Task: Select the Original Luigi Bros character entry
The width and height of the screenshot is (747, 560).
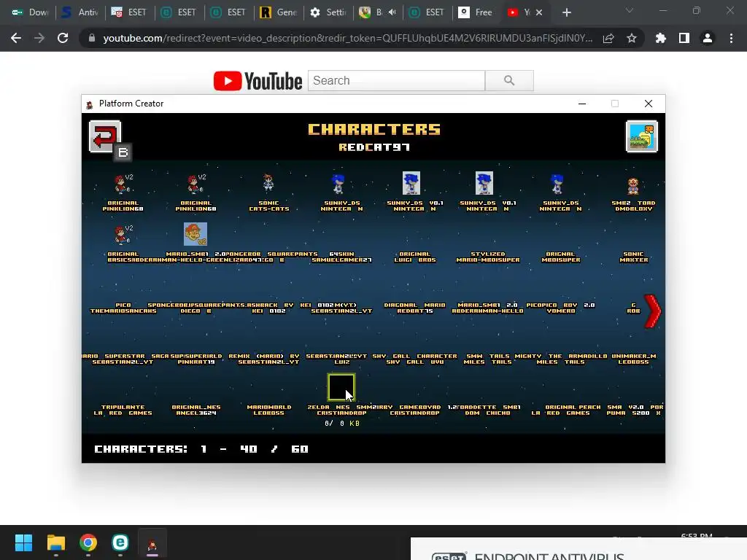Action: coord(414,257)
